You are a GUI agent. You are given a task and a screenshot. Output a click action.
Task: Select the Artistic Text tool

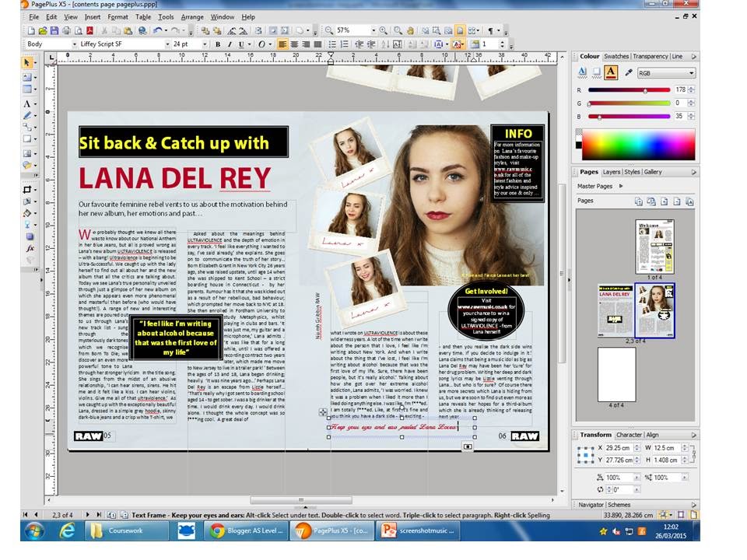point(27,103)
